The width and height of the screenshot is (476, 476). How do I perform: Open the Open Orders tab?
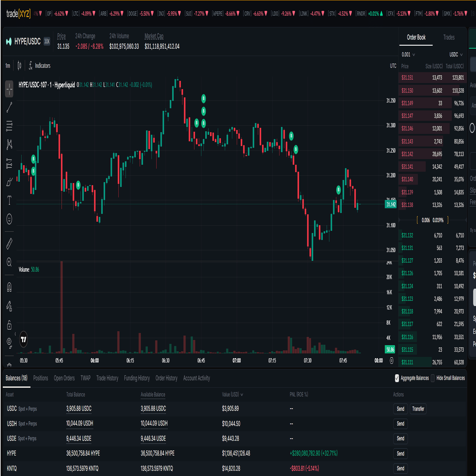(64, 378)
